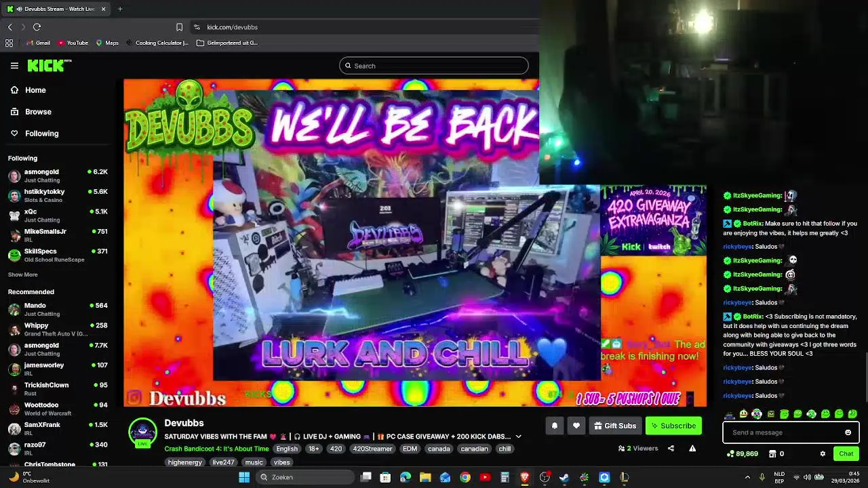Expand the stream title chevron

coord(518,436)
